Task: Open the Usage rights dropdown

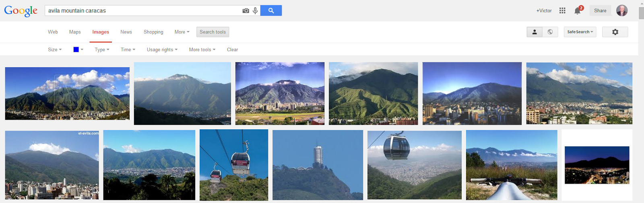Action: click(x=162, y=50)
